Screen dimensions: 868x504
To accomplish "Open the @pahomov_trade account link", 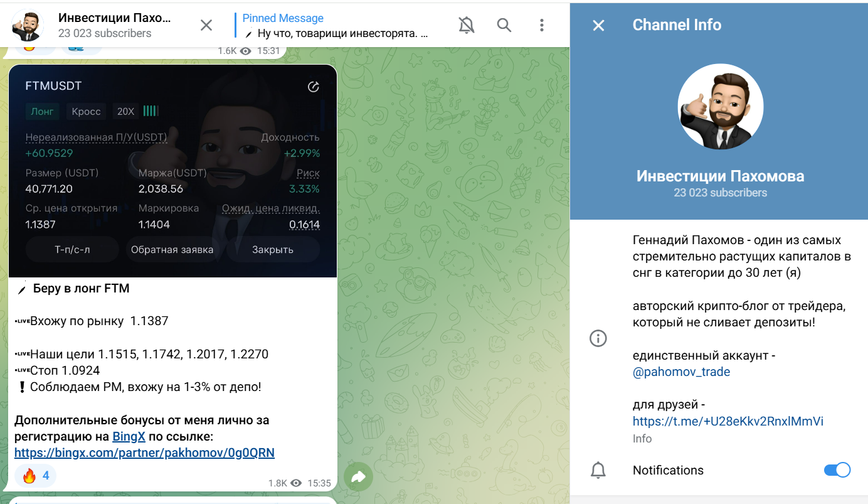I will pyautogui.click(x=681, y=372).
